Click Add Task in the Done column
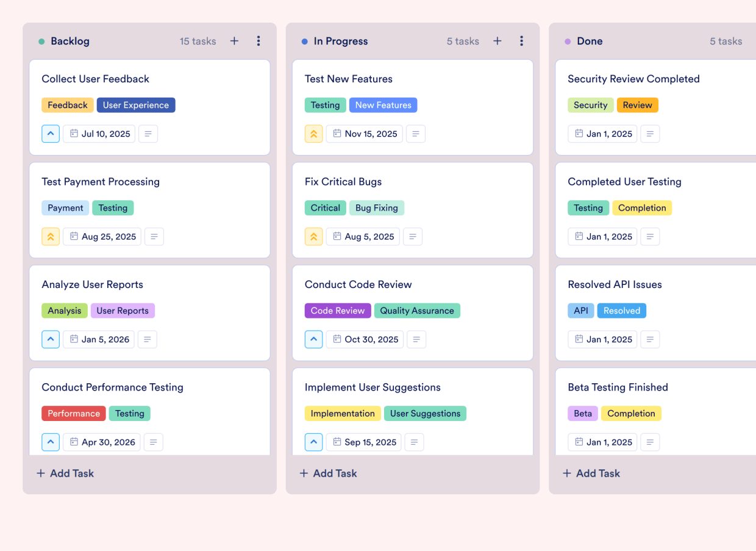This screenshot has width=756, height=551. (x=591, y=473)
